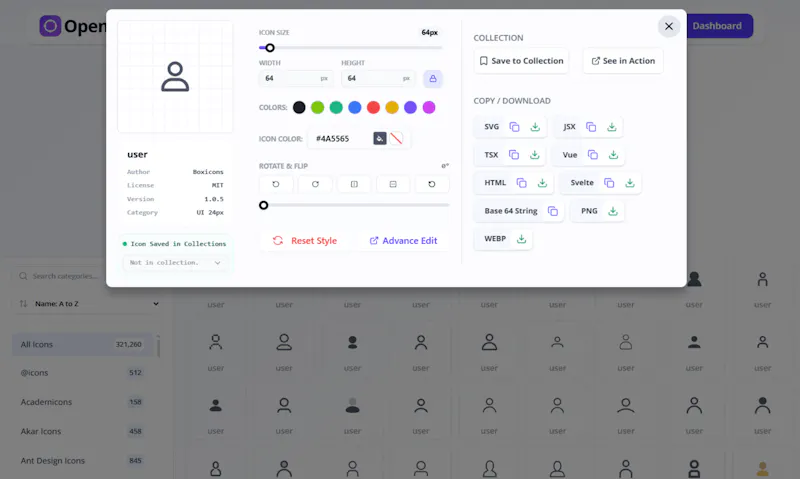Click the Width input field
This screenshot has width=800, height=479.
pyautogui.click(x=296, y=79)
